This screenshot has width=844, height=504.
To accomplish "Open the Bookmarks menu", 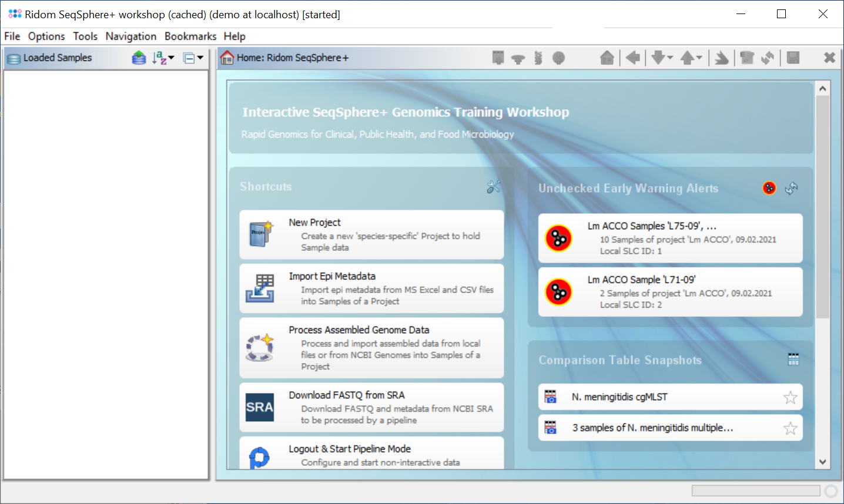I will [190, 36].
